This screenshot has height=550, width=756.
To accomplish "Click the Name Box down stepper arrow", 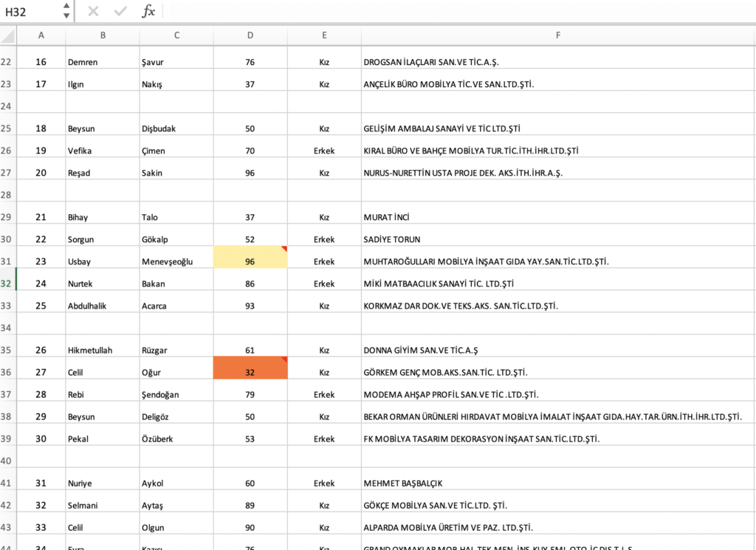I will pos(66,16).
